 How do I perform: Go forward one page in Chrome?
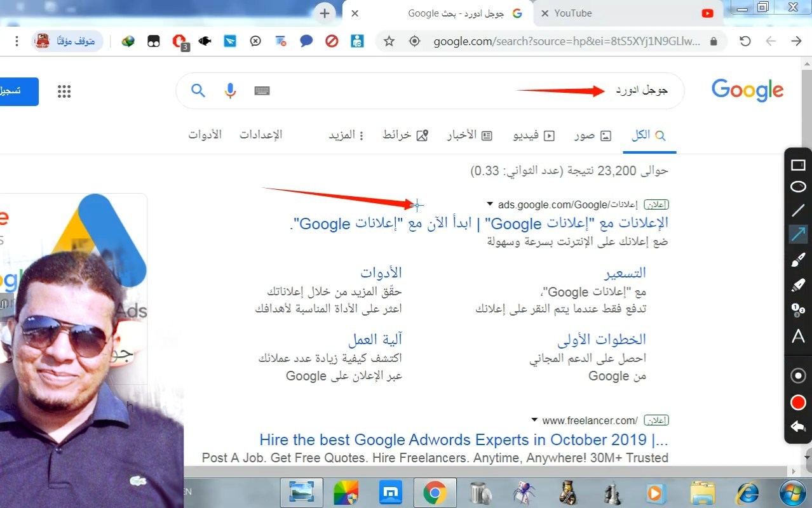tap(796, 41)
